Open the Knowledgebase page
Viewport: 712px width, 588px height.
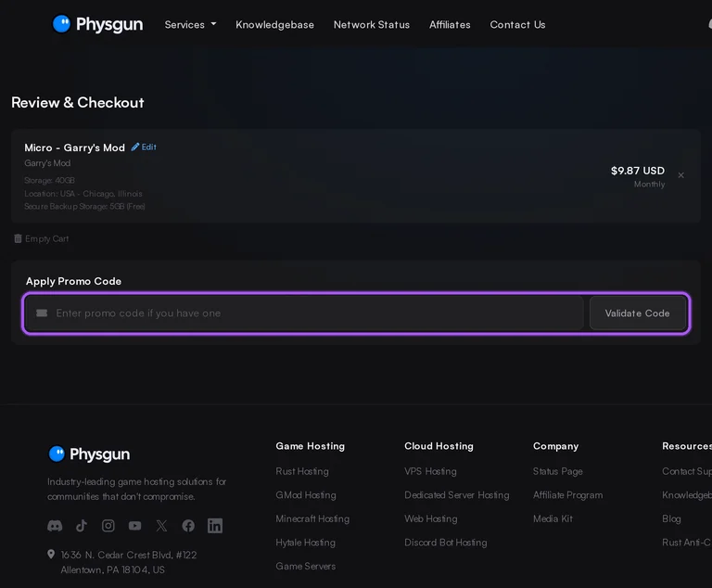pyautogui.click(x=274, y=24)
